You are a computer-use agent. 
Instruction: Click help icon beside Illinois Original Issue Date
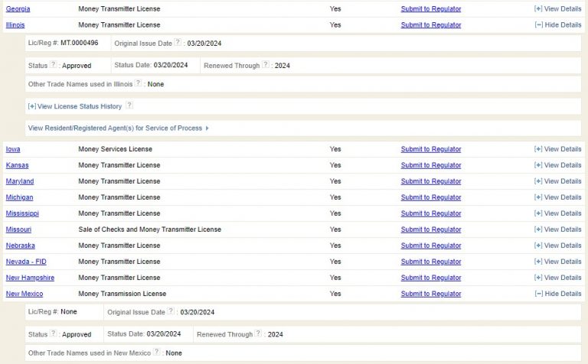tap(178, 44)
